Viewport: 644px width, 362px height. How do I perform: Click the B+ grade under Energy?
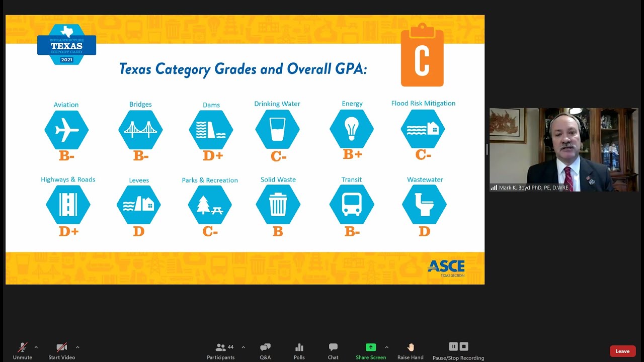[x=352, y=154]
